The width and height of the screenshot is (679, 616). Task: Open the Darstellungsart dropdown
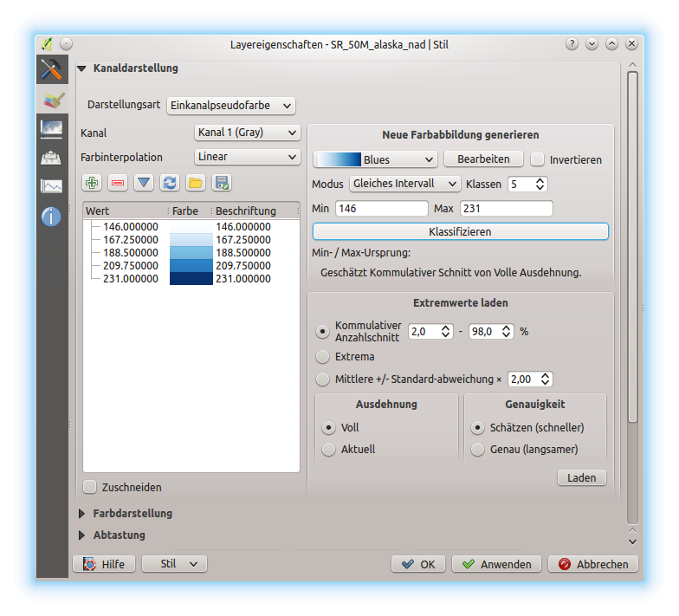231,105
